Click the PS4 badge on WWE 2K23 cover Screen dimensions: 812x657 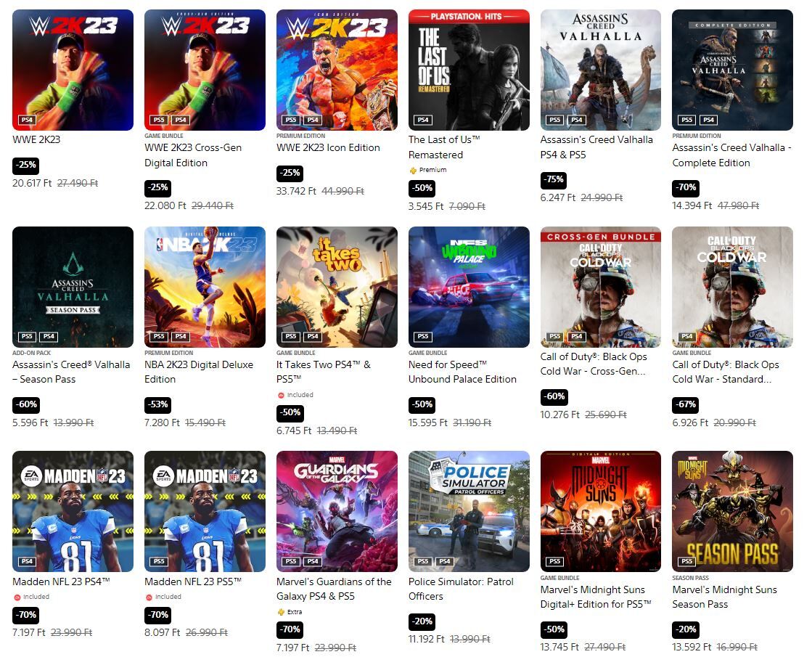click(x=27, y=120)
